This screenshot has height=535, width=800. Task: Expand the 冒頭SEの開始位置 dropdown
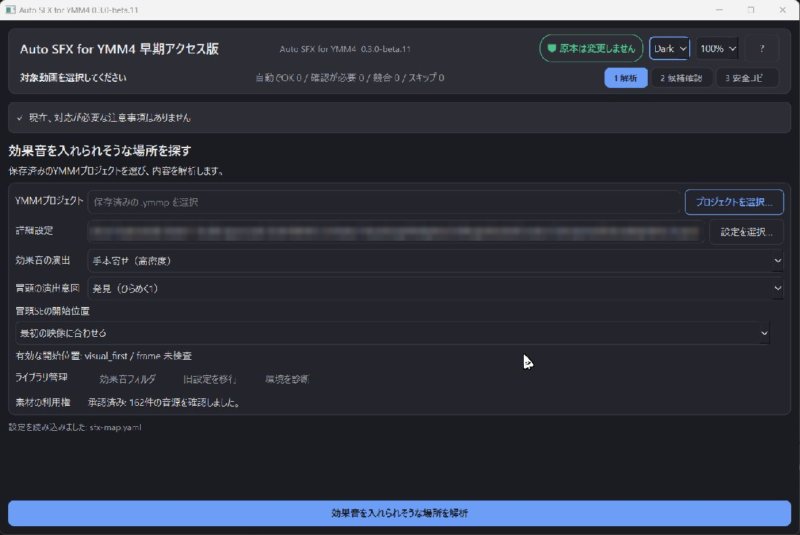[393, 333]
